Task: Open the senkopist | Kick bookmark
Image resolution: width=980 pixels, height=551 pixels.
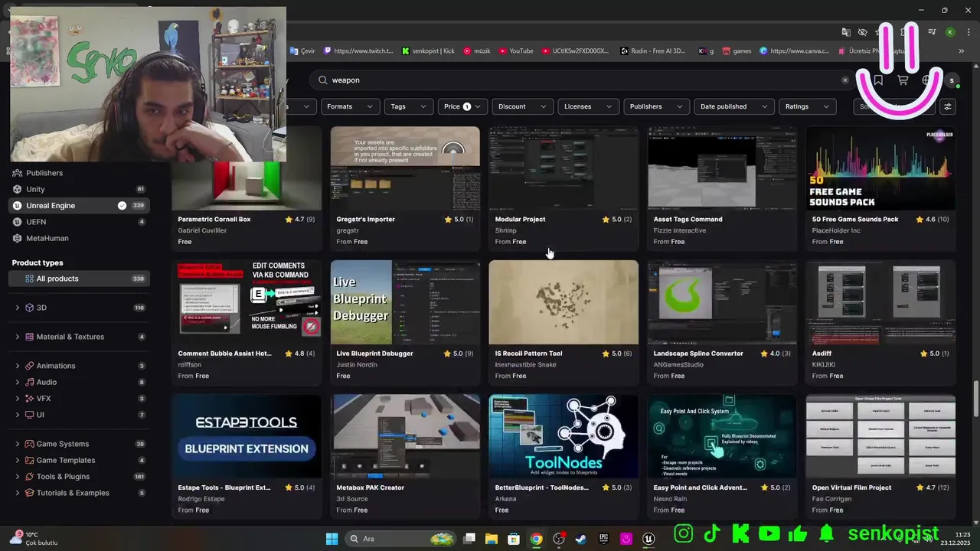Action: point(428,51)
